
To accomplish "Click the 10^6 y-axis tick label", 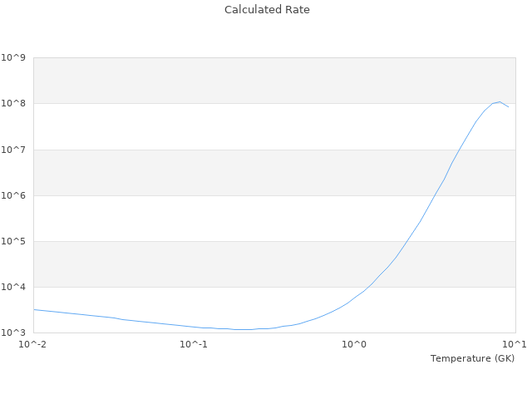I will tap(14, 195).
